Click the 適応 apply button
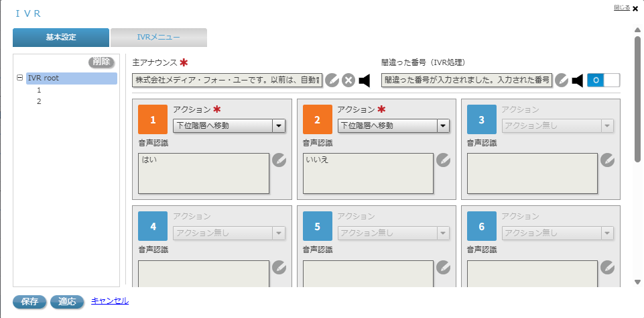Viewport: 644px width, 318px height. point(67,302)
